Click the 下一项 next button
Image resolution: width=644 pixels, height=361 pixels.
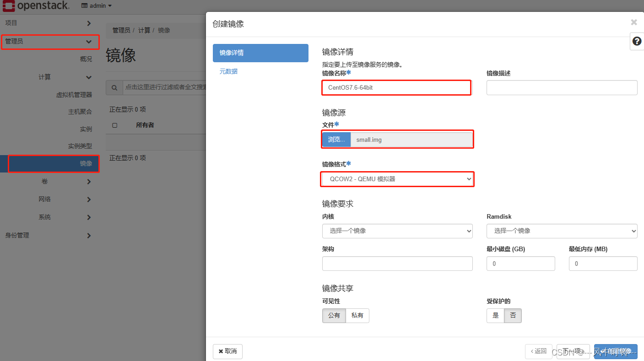573,351
